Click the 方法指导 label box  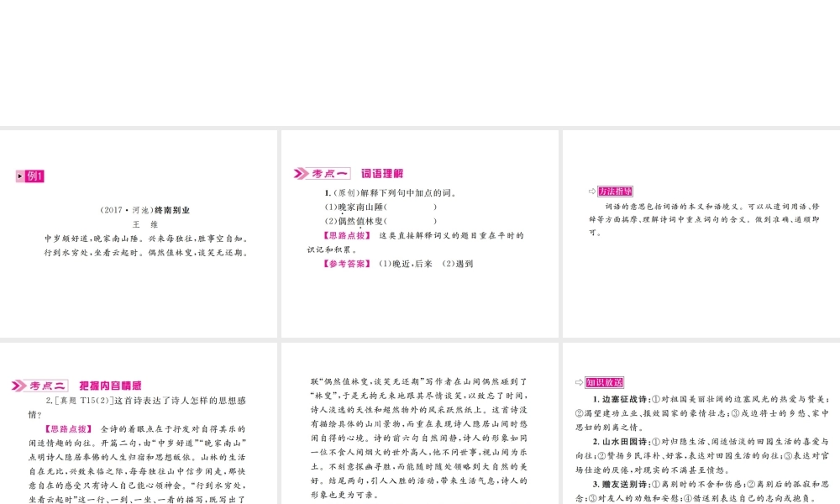point(615,192)
